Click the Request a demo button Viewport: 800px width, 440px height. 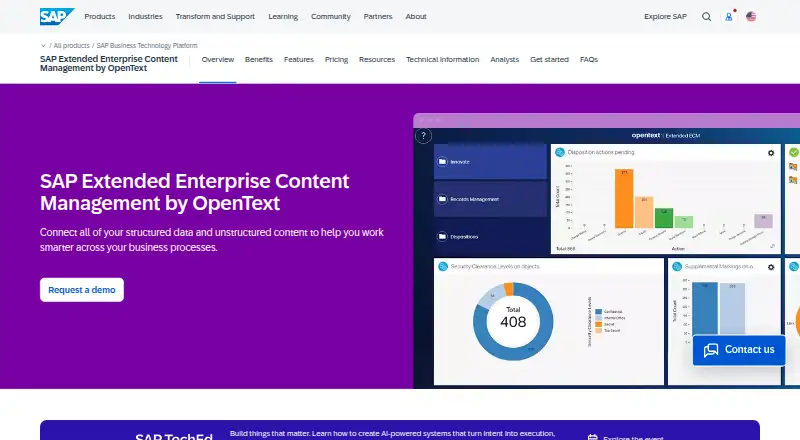tap(82, 289)
